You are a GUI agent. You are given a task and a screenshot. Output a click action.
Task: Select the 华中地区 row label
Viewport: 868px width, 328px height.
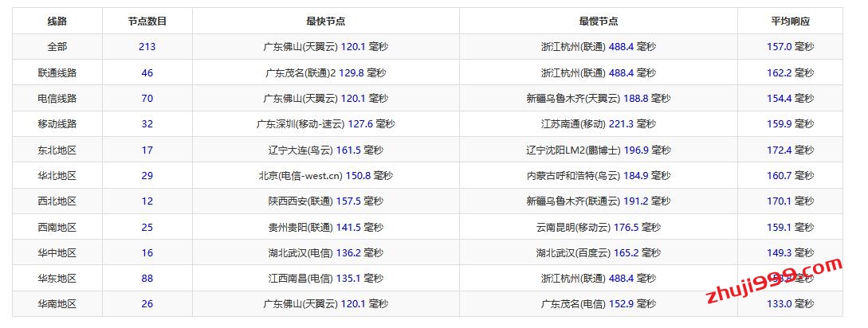point(57,253)
